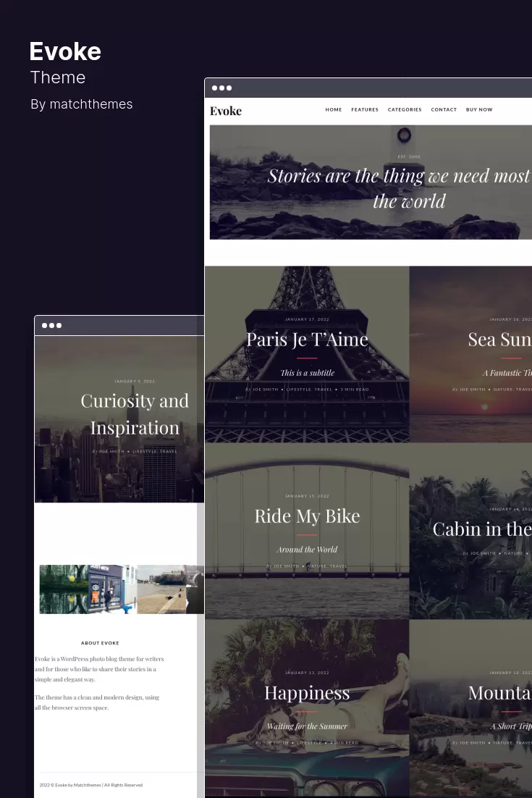Select BUY NOW in navigation
The width and height of the screenshot is (532, 798).
click(479, 109)
